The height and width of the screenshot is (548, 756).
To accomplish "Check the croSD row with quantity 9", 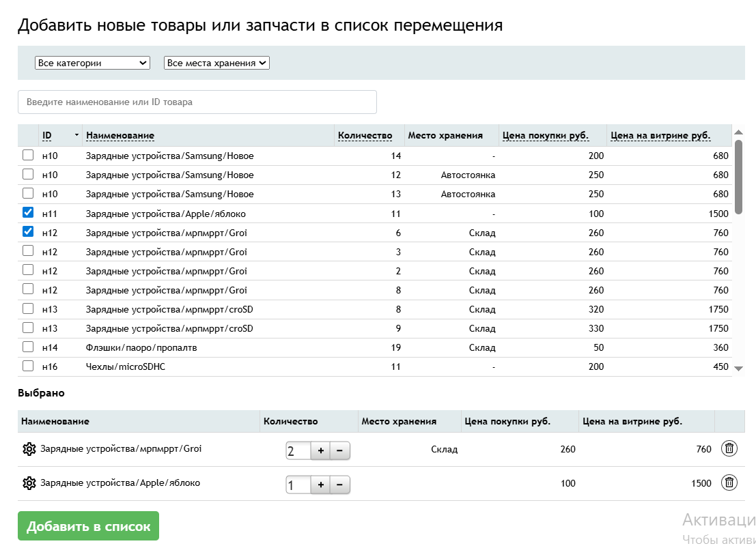I will pos(28,328).
